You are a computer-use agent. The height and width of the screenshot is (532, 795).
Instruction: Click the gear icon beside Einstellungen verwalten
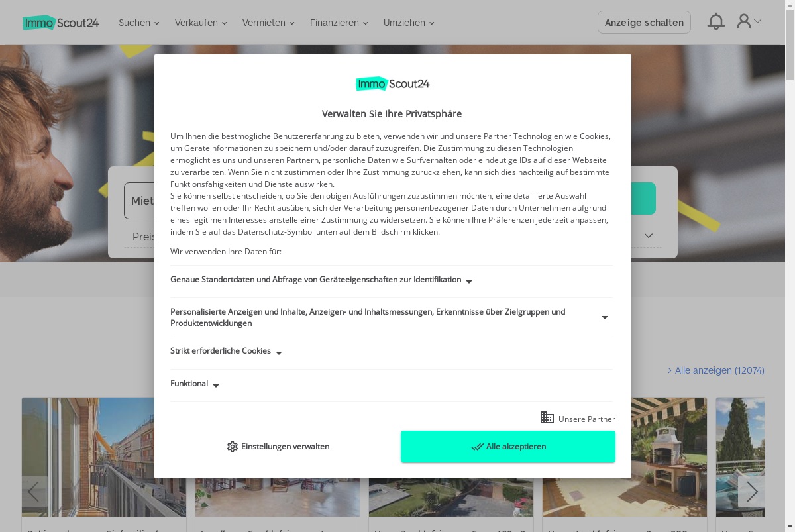click(x=232, y=447)
